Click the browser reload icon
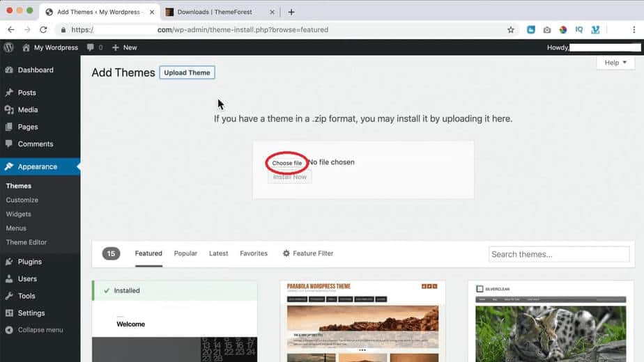Screen dimensions: 644x362 [x=43, y=30]
